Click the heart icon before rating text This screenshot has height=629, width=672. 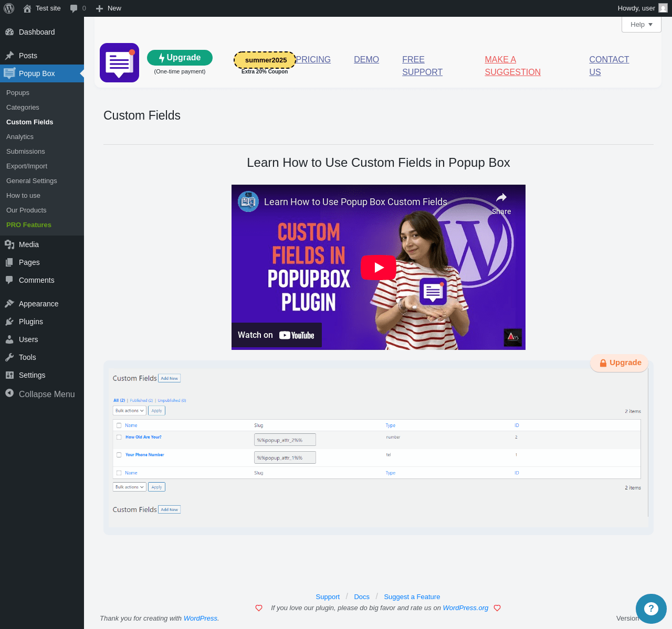click(259, 608)
